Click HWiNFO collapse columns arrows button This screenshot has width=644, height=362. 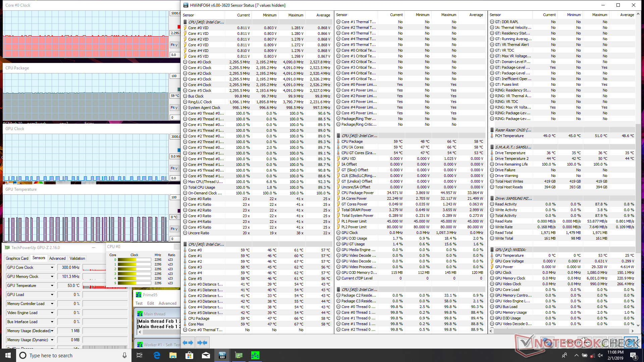tap(202, 343)
